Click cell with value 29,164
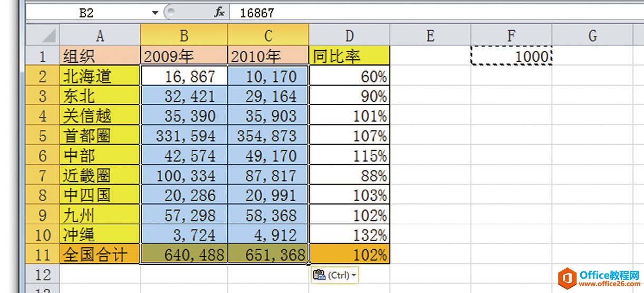 (268, 96)
